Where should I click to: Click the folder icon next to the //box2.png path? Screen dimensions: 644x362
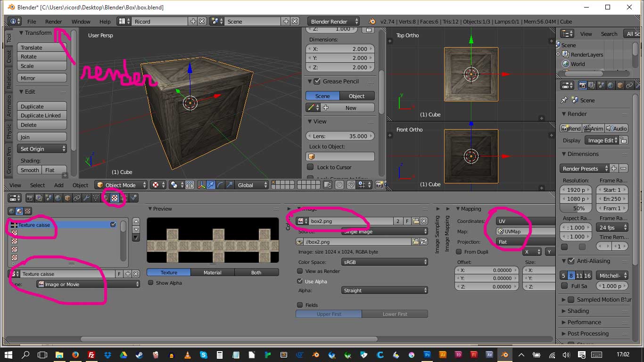(415, 242)
